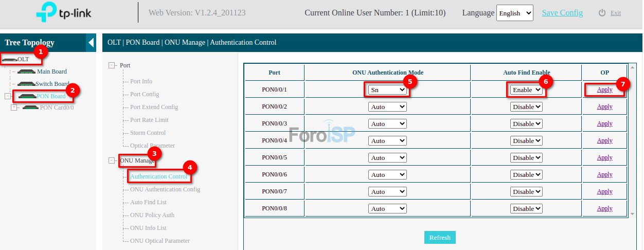Open PON0/0/1 Auto Find Enable dropdown

[x=526, y=90]
